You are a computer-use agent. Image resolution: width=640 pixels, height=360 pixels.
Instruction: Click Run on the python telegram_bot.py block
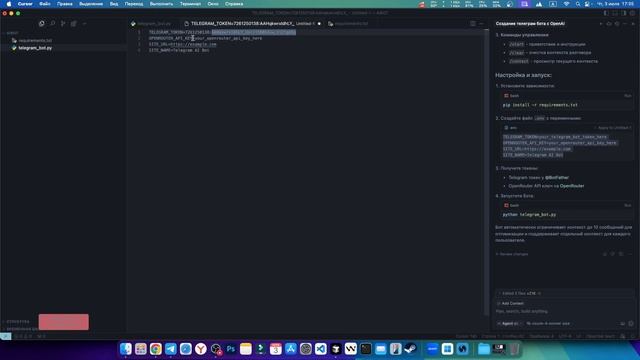click(627, 205)
